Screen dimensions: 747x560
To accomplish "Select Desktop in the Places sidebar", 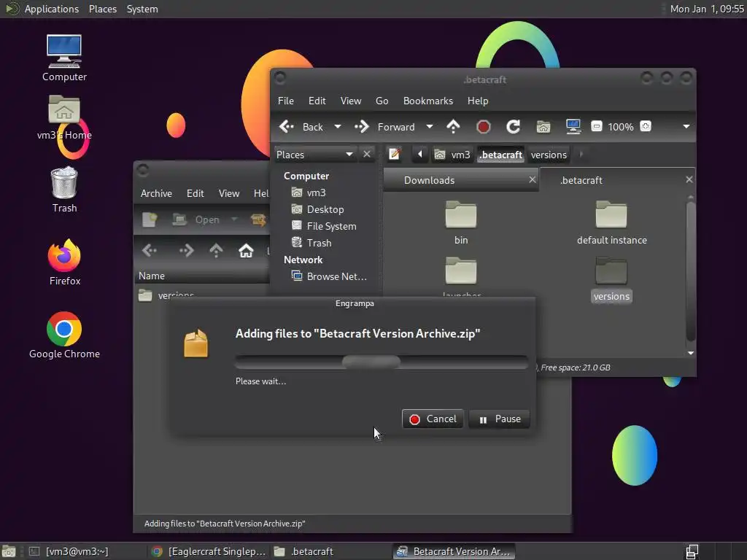I will [325, 209].
